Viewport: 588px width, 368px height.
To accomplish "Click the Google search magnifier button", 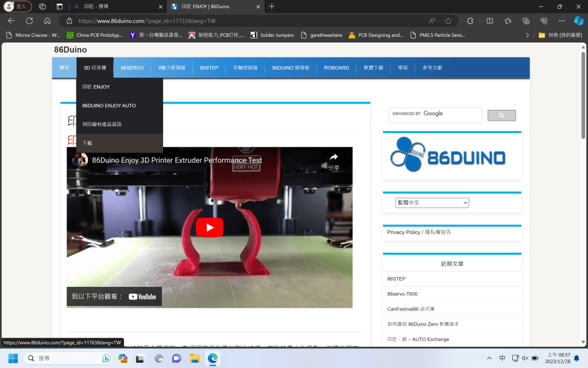I will coord(501,116).
